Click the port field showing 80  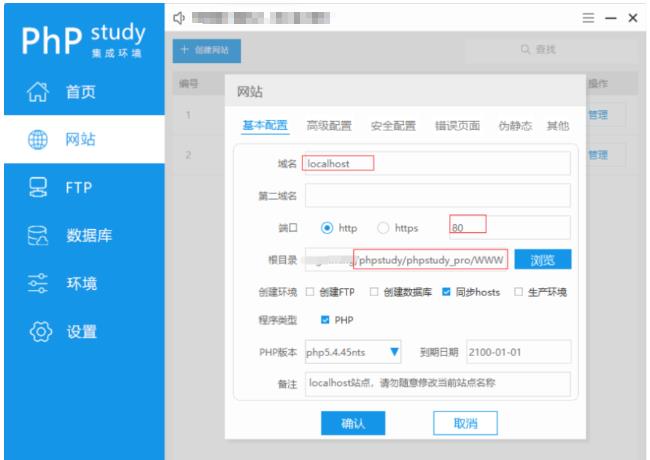point(510,227)
